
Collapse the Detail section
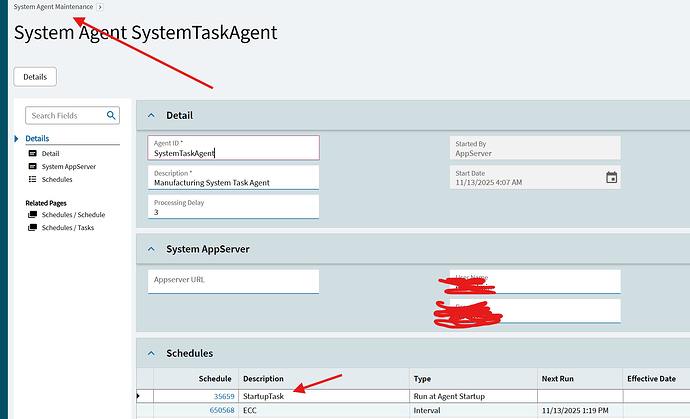(x=151, y=116)
